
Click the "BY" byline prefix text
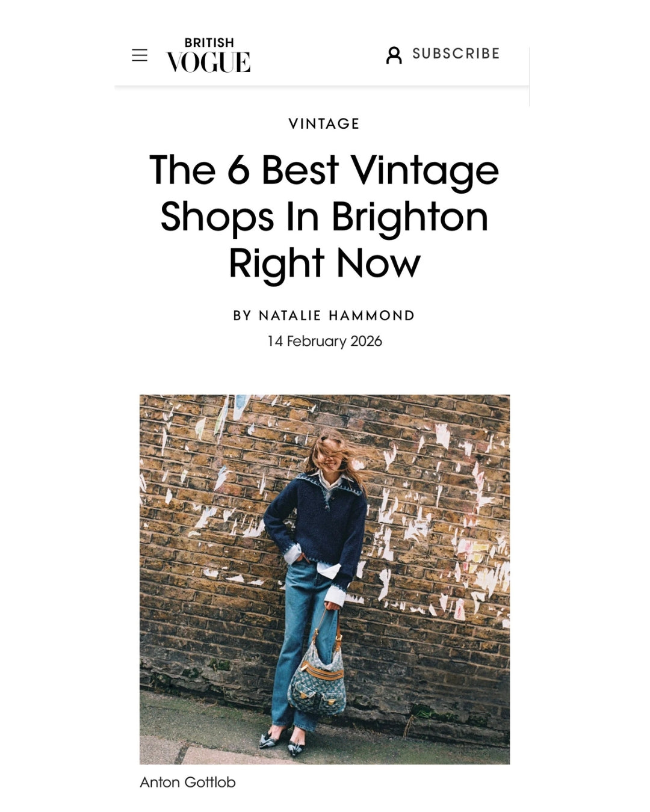(x=243, y=316)
